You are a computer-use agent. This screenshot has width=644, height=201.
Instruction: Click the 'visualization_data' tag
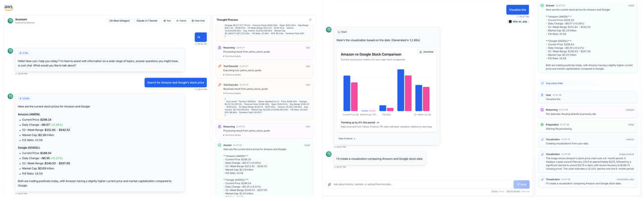[625, 179]
